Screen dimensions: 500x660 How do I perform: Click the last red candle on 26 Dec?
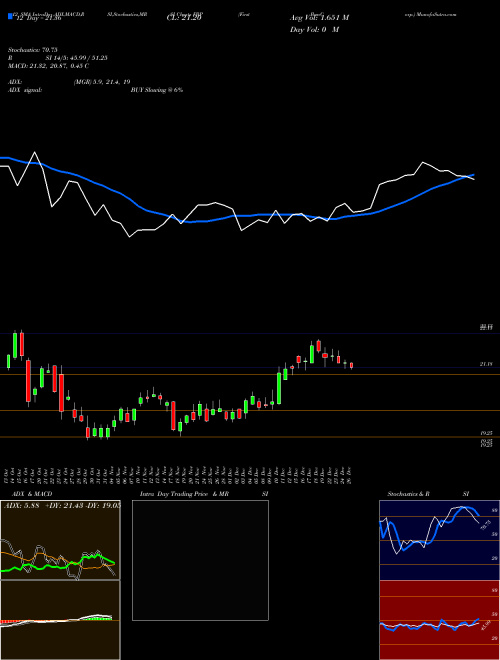tap(351, 365)
